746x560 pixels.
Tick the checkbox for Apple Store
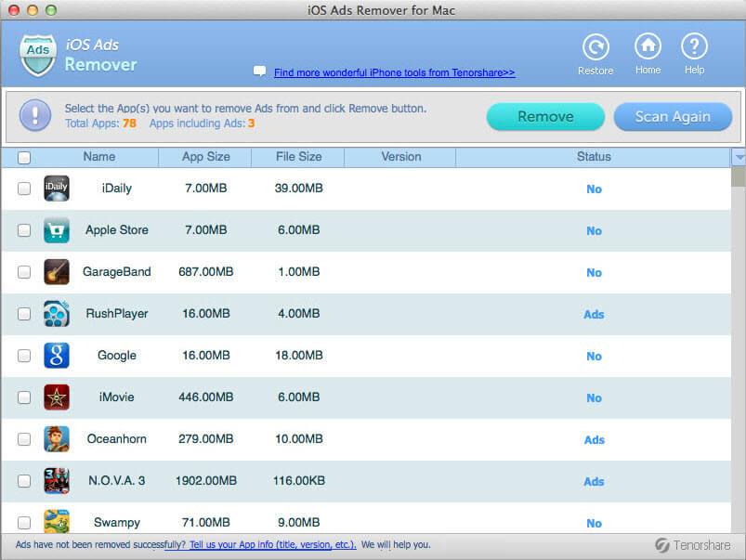point(24,230)
